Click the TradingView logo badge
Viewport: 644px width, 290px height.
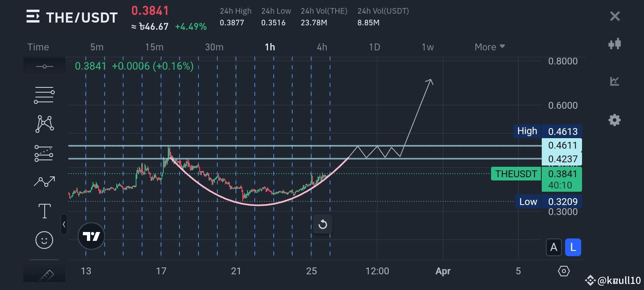click(x=91, y=236)
